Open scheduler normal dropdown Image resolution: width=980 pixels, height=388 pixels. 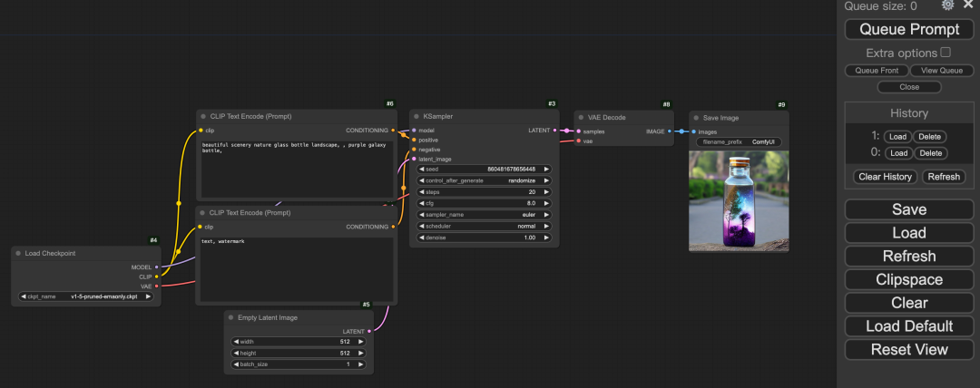point(485,226)
